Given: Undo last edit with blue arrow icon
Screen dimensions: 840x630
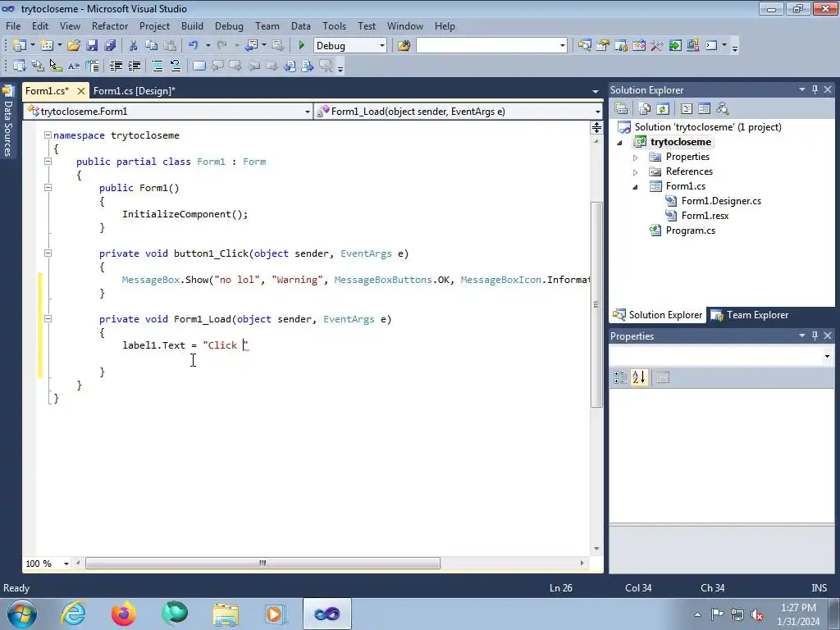Looking at the screenshot, I should 194,46.
